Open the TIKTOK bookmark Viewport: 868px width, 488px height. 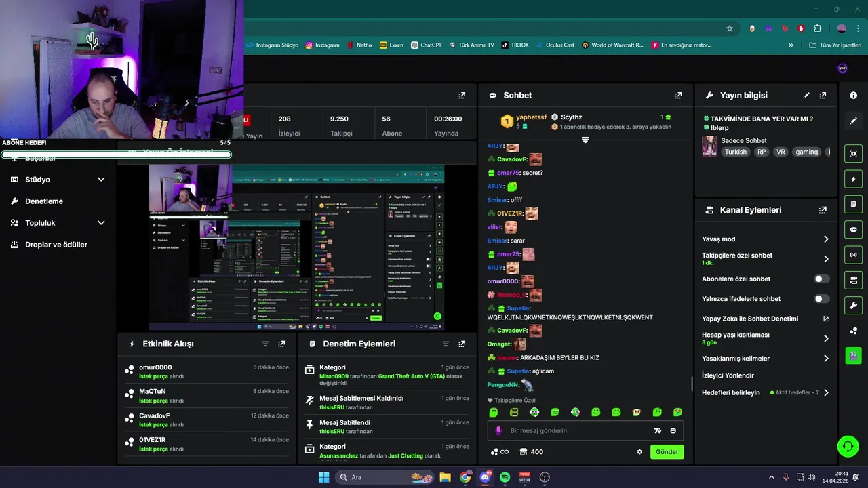click(515, 45)
